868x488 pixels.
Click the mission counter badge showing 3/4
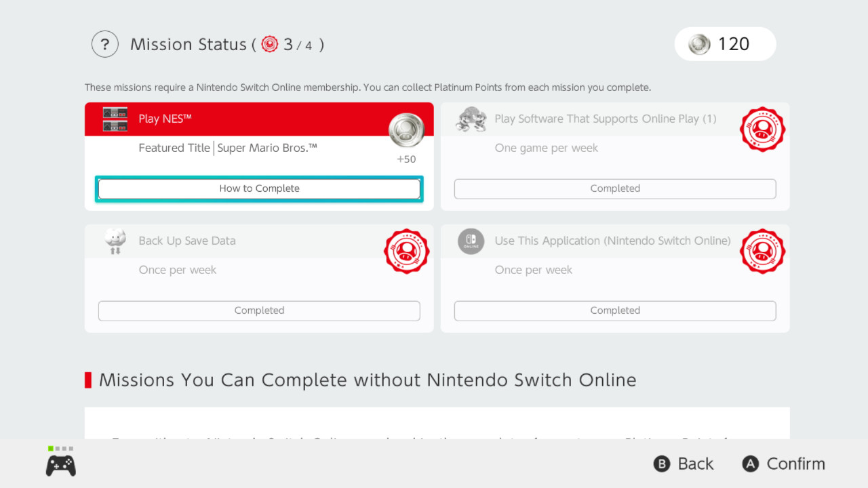(x=271, y=43)
